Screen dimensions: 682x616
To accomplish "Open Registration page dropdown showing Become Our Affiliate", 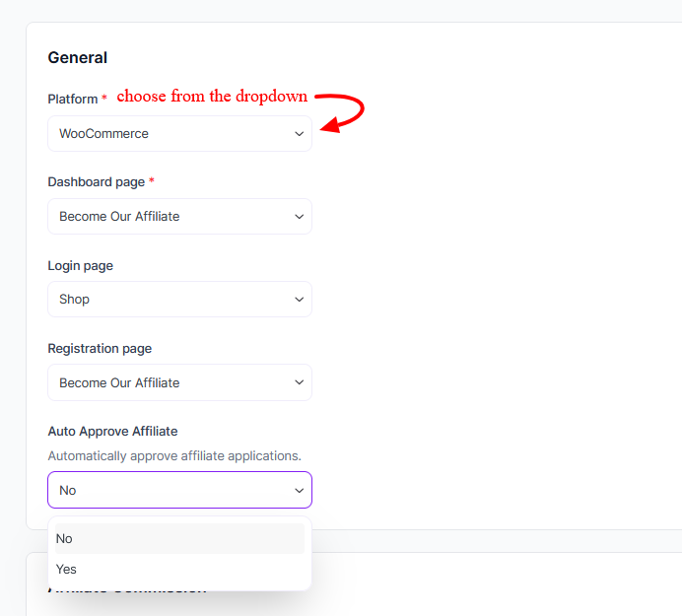I will coord(168,382).
